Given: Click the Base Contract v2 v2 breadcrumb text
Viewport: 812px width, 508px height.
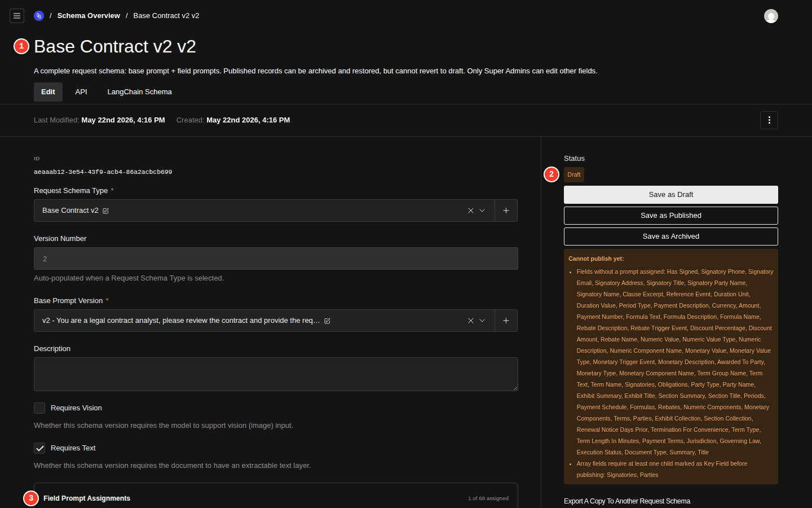Looking at the screenshot, I should tap(166, 16).
